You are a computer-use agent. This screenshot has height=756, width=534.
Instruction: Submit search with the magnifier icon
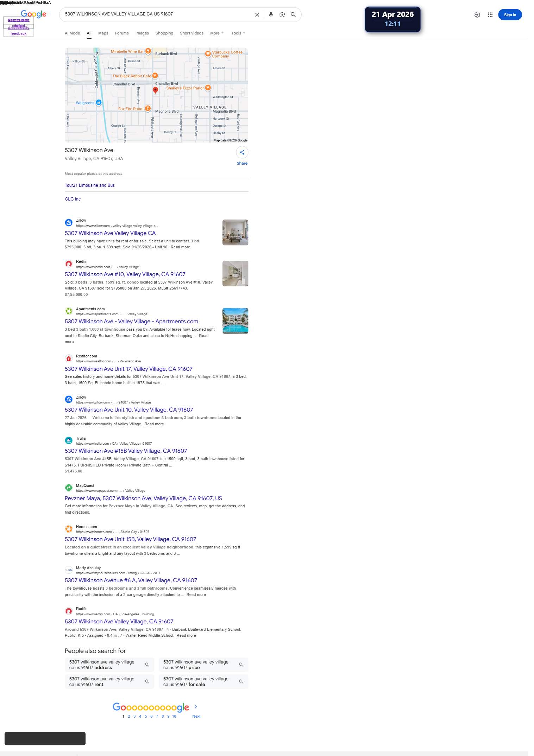pos(293,15)
